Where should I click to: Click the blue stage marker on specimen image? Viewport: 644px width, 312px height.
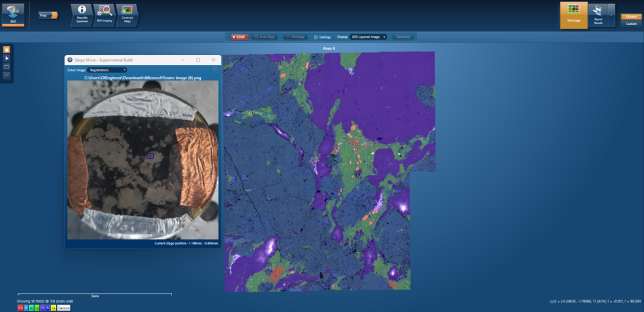pyautogui.click(x=150, y=156)
